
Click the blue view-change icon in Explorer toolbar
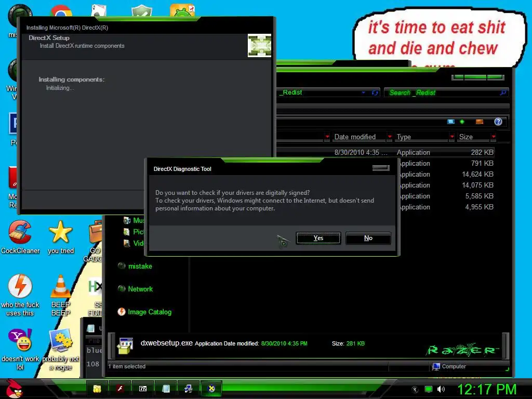(x=451, y=122)
